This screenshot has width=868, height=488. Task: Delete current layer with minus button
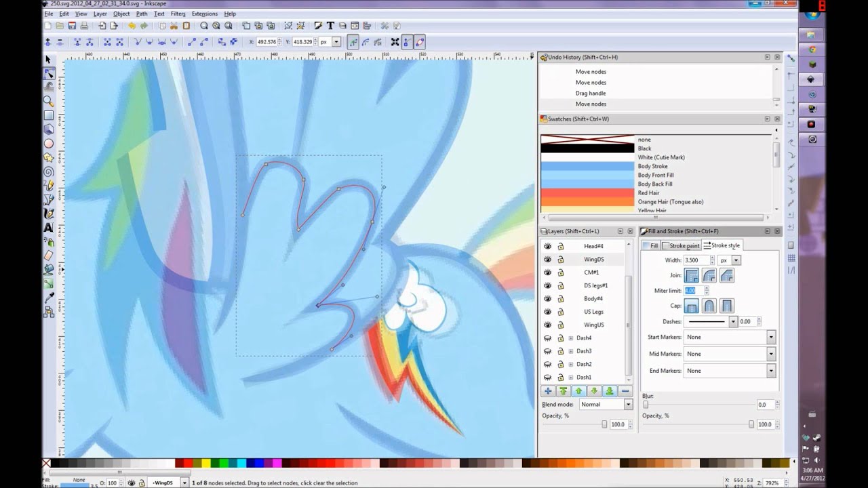625,391
